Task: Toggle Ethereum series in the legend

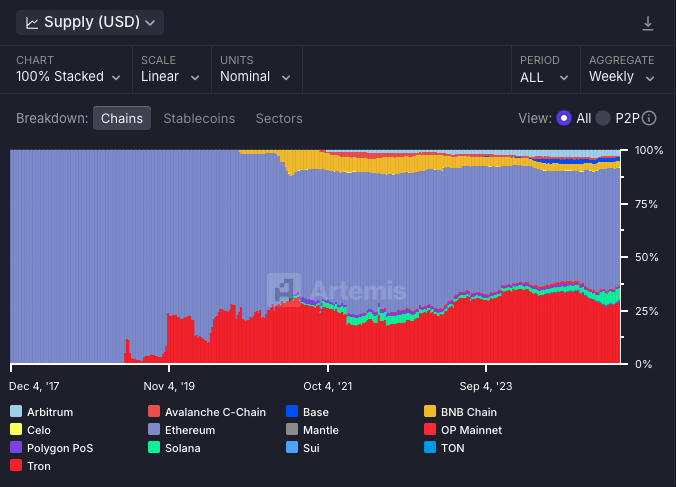Action: pyautogui.click(x=190, y=430)
